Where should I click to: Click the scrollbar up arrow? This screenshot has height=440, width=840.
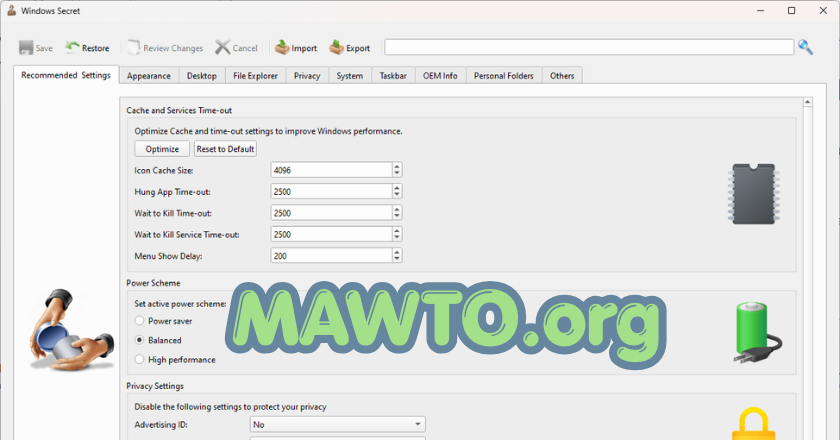pos(807,102)
